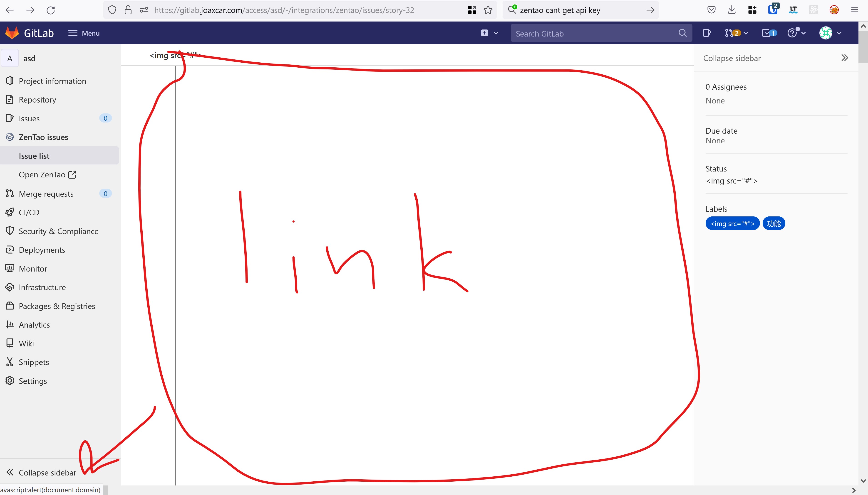Screen dimensions: 868x495
Task: Open the help question mark dropdown
Action: point(796,33)
